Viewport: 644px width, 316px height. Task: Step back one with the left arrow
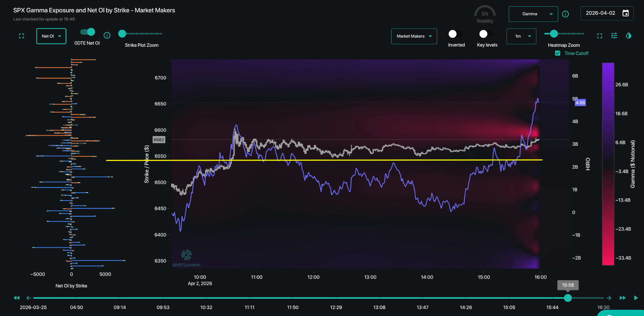click(29, 298)
